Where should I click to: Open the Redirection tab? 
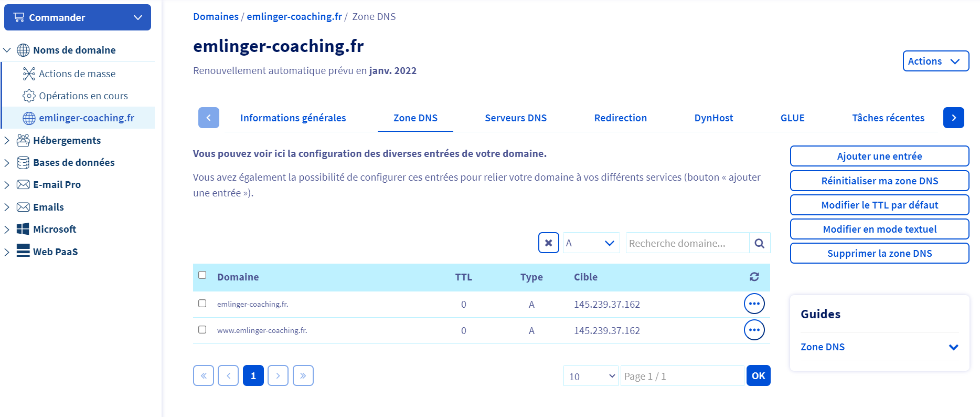click(x=620, y=118)
